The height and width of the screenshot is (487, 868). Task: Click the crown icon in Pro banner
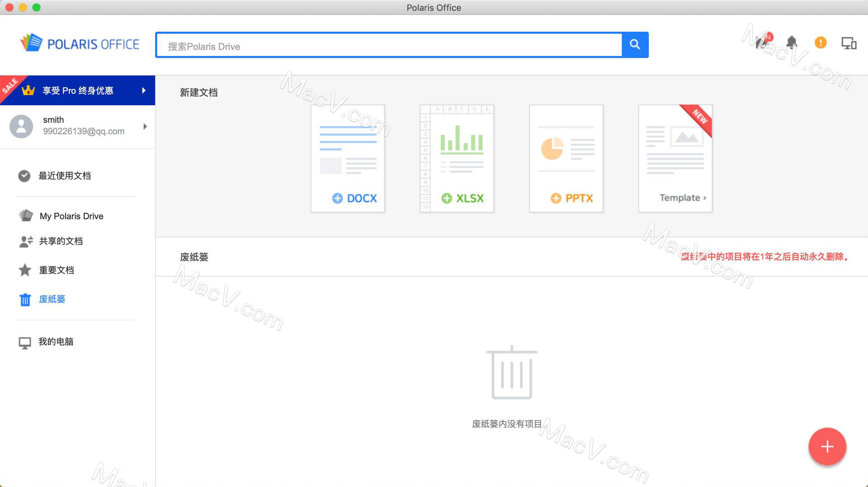point(28,90)
